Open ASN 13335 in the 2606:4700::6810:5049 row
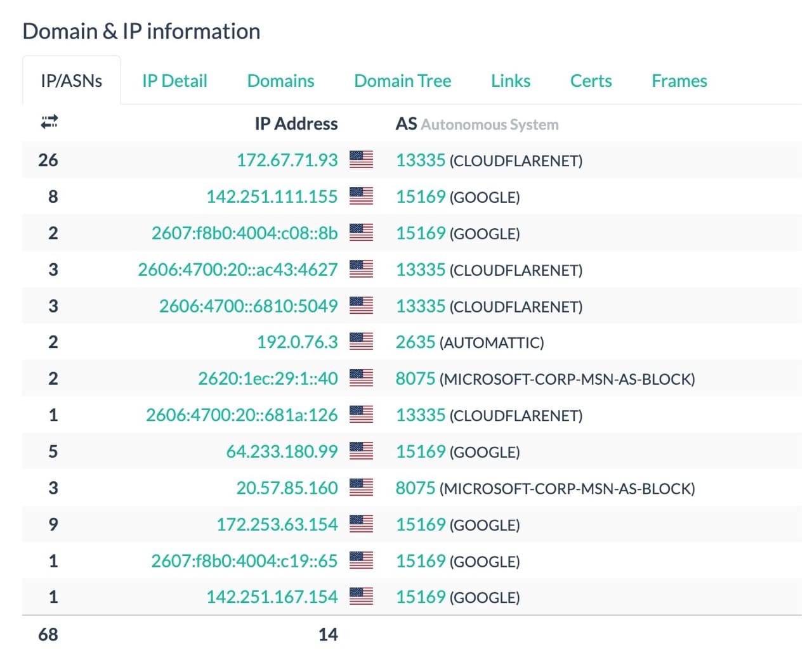 point(421,306)
